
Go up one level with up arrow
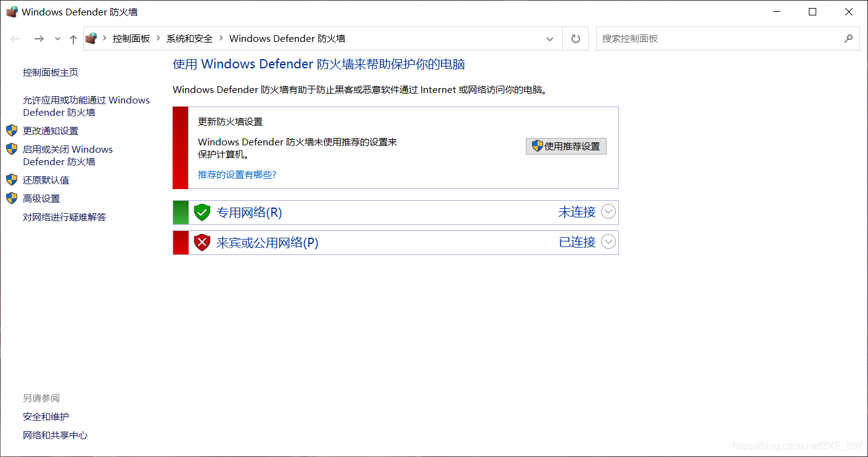[73, 39]
